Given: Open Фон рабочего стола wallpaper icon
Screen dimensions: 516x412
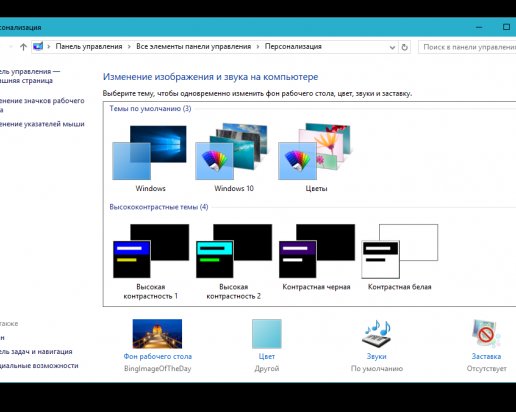Looking at the screenshot, I should click(157, 334).
